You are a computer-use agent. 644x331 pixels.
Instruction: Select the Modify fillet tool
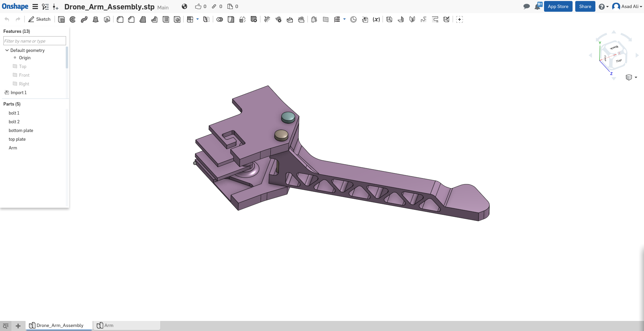(267, 19)
